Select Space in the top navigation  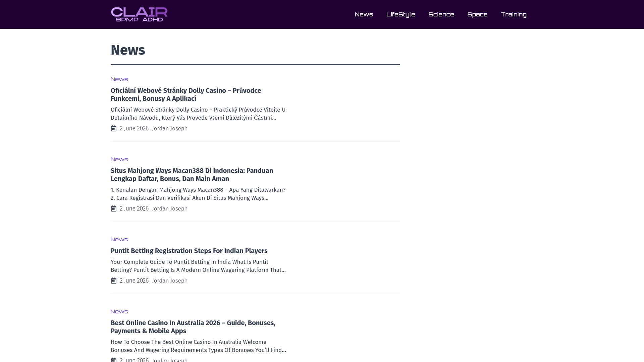[x=477, y=14]
